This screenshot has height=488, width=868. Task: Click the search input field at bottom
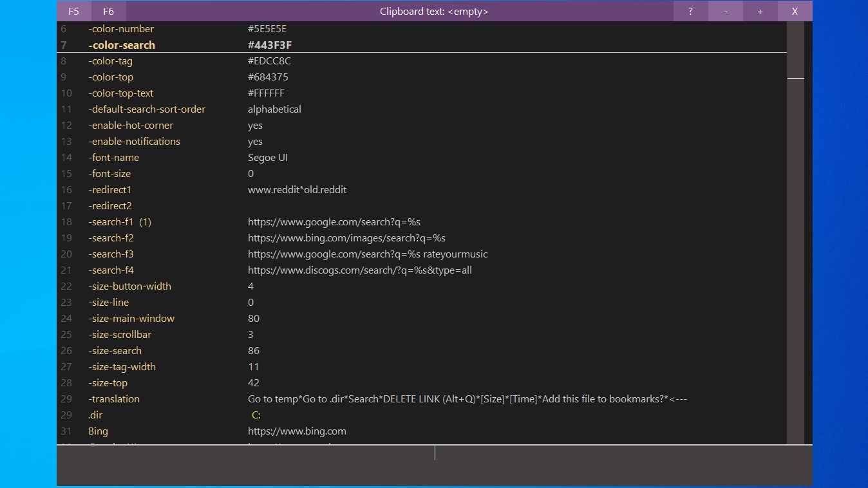pyautogui.click(x=435, y=465)
